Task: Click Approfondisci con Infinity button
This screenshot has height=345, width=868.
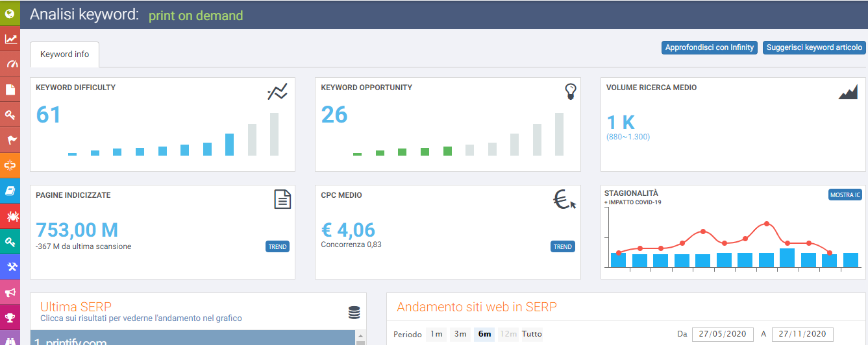Action: [710, 47]
